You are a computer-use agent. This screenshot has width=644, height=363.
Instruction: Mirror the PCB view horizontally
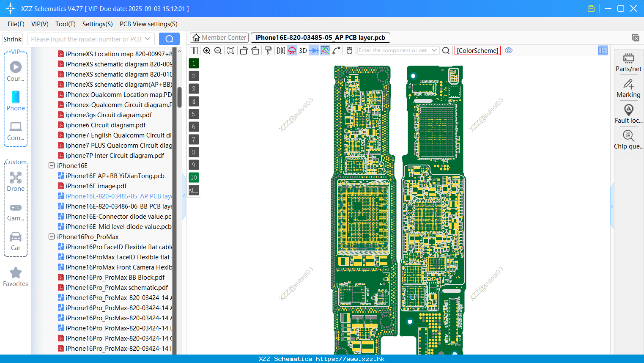point(281,50)
